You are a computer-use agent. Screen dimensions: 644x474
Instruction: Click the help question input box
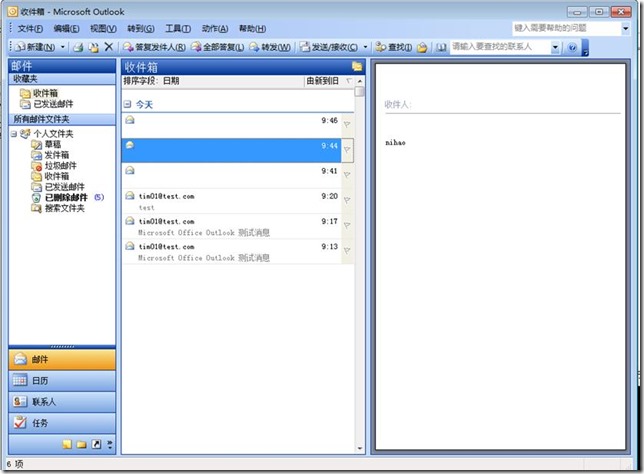pos(566,28)
